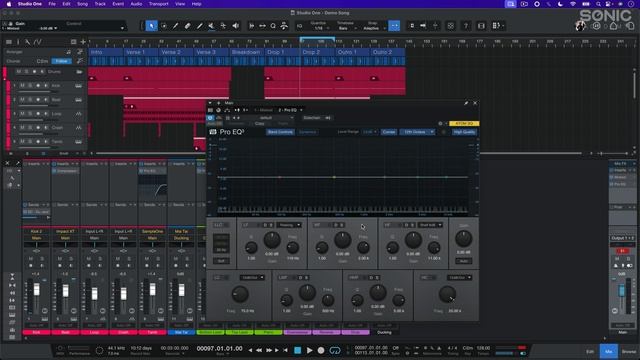Select the Split tool
The height and width of the screenshot is (360, 640).
pos(176,26)
